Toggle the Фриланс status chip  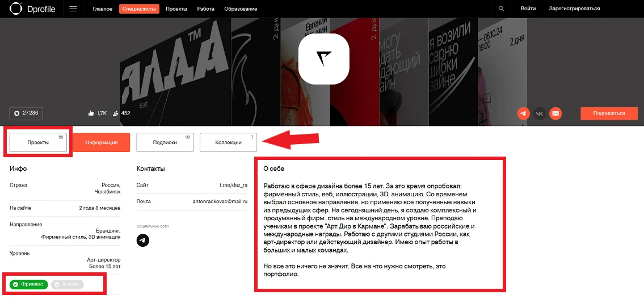click(x=29, y=284)
